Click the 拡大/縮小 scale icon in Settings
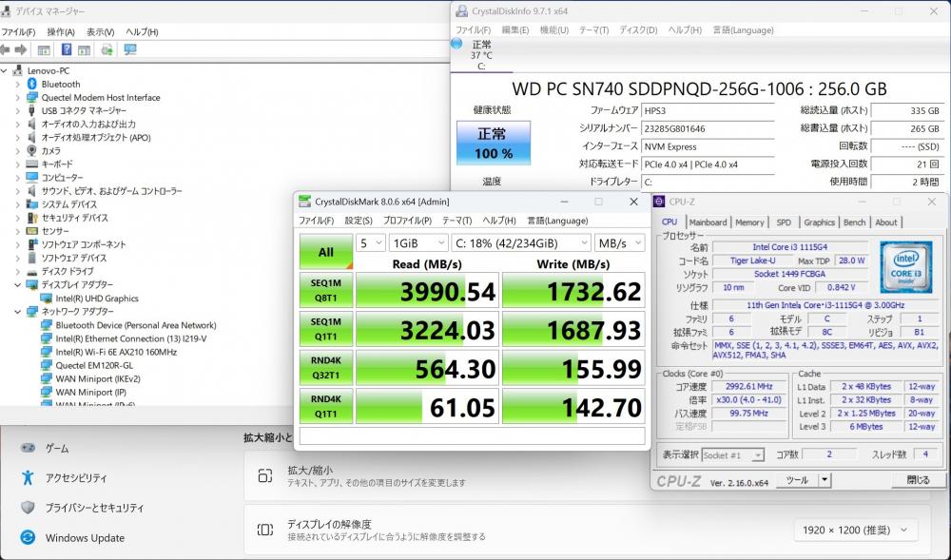Viewport: 951px width, 560px height. 265,475
